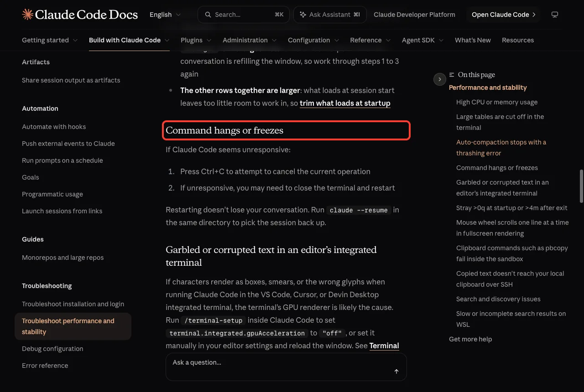
Task: Click the search magnifier icon
Action: click(x=208, y=15)
